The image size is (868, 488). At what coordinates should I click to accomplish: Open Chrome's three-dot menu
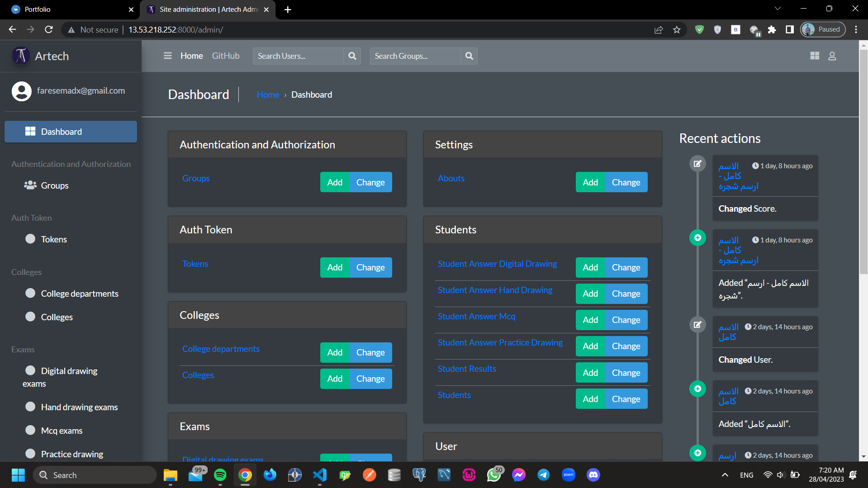pos(856,29)
